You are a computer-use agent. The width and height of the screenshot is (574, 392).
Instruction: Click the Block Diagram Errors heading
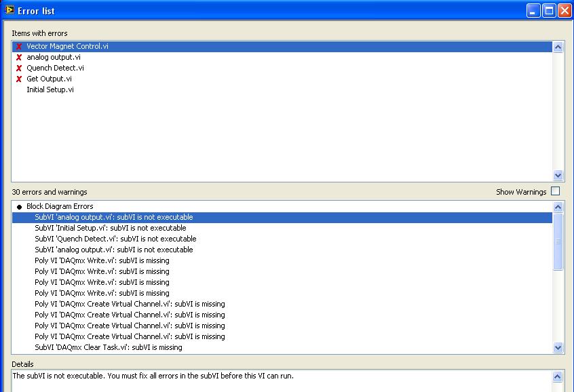click(60, 206)
